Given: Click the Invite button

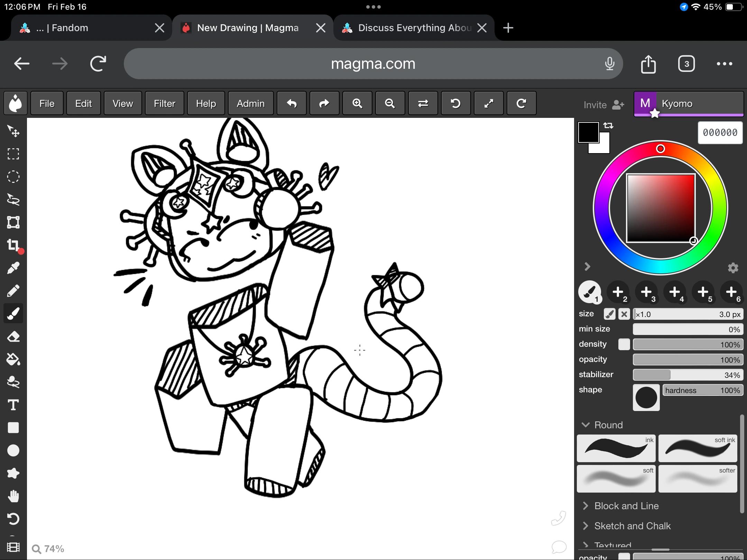Looking at the screenshot, I should [603, 105].
